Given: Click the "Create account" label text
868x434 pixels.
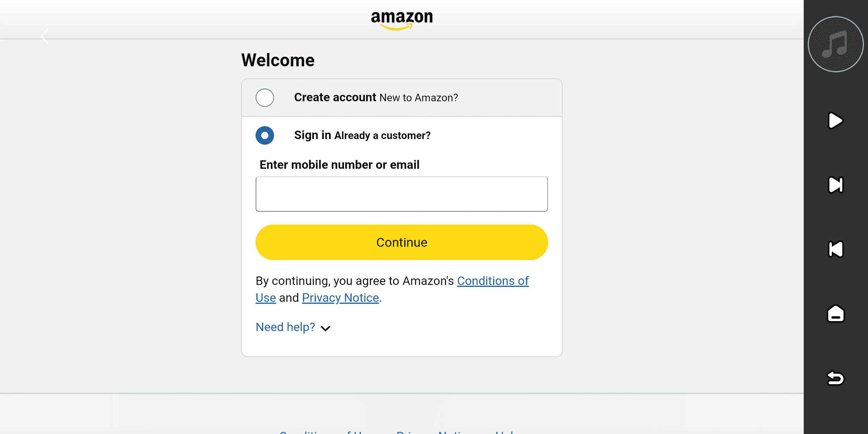Looking at the screenshot, I should pyautogui.click(x=335, y=98).
